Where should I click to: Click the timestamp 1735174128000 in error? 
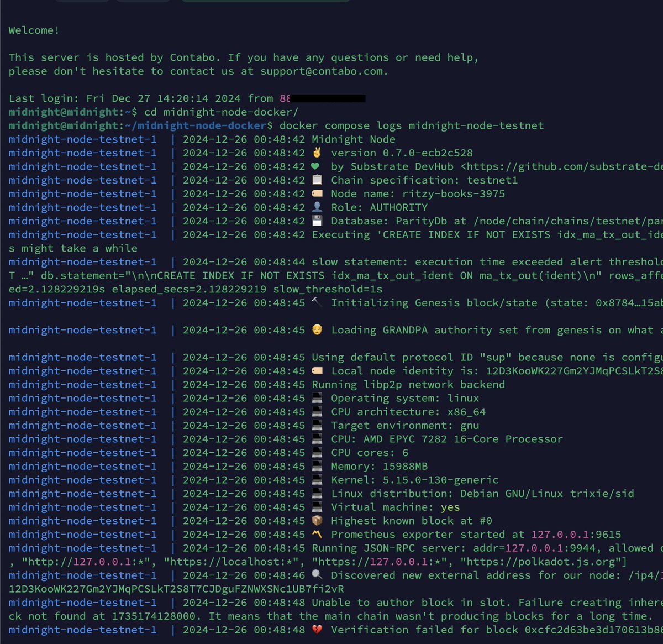click(x=154, y=616)
